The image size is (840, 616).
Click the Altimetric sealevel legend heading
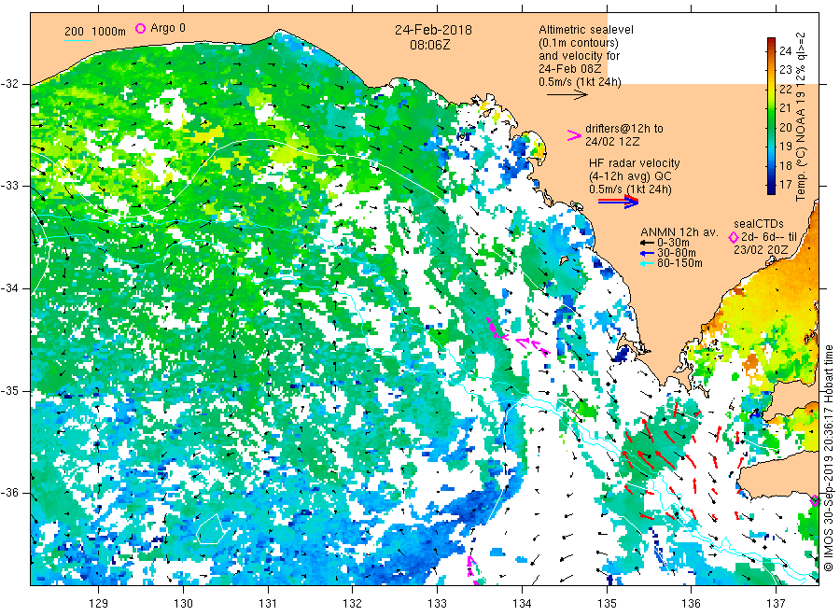tap(586, 30)
